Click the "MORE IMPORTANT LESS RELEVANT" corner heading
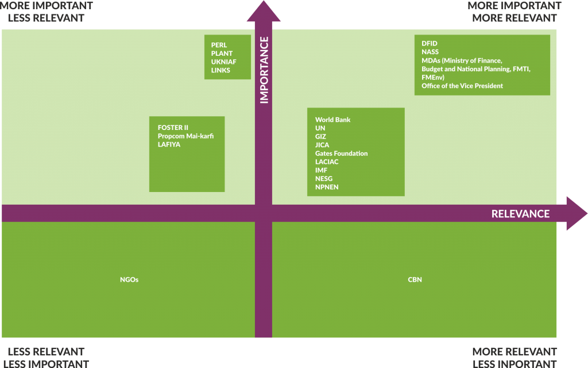588x368 pixels. coord(46,11)
